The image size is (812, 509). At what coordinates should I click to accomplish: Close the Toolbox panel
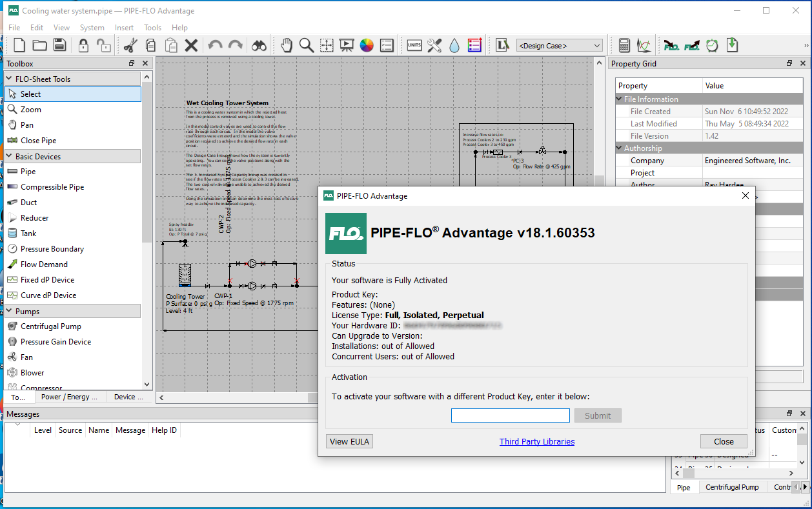(x=145, y=63)
